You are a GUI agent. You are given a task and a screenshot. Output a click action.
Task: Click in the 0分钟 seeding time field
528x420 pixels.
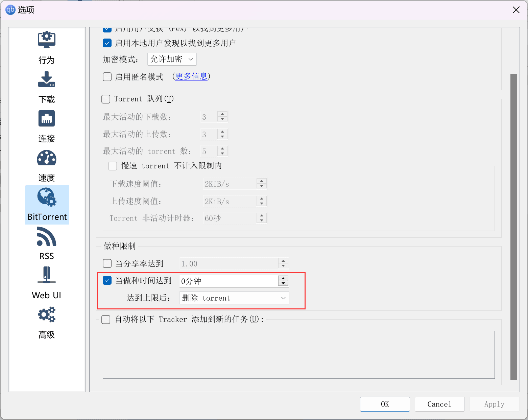[229, 281]
